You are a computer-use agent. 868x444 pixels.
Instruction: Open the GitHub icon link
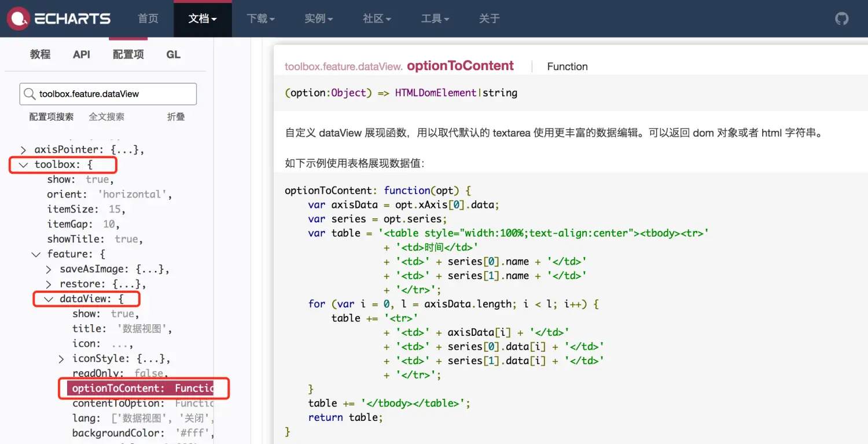[841, 19]
